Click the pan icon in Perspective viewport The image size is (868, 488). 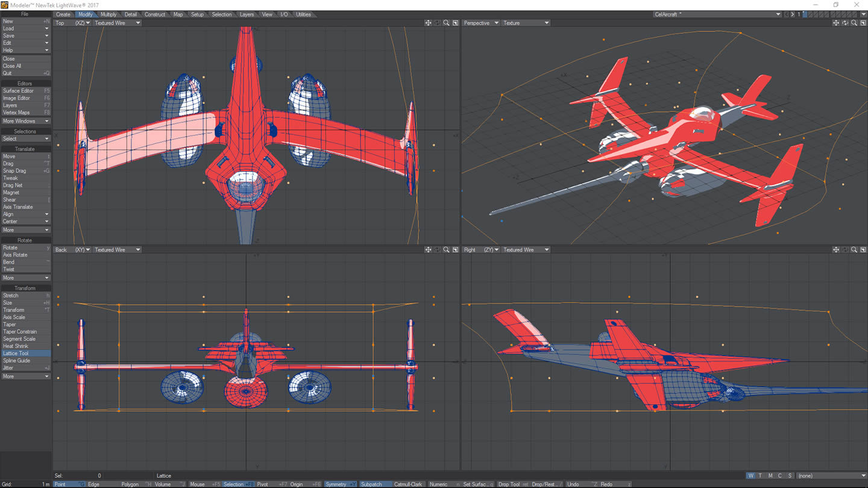click(x=836, y=23)
